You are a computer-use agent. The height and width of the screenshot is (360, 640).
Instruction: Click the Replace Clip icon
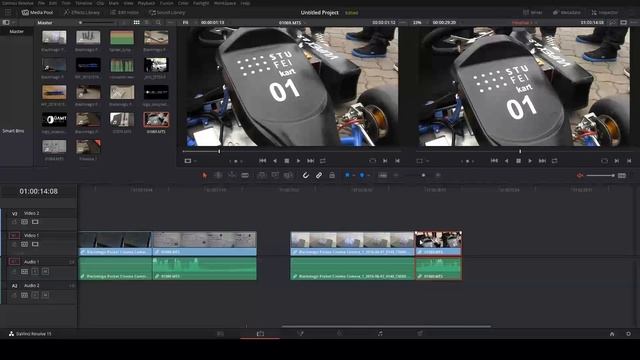click(x=288, y=176)
